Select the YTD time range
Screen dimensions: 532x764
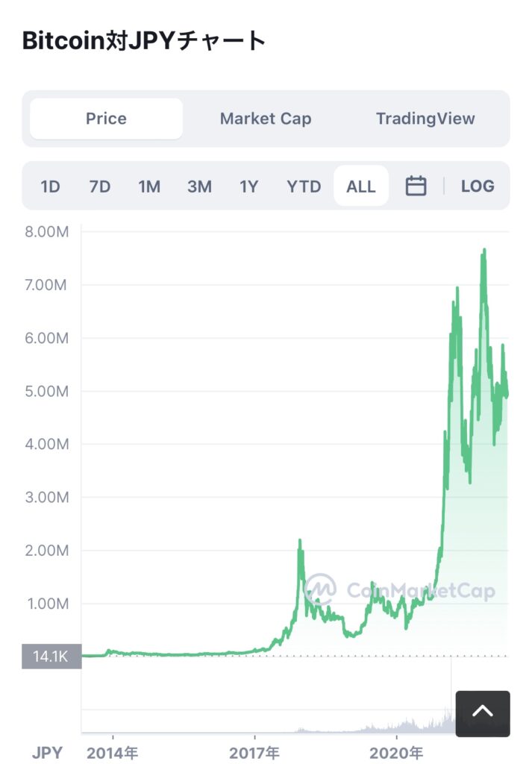[x=304, y=186]
